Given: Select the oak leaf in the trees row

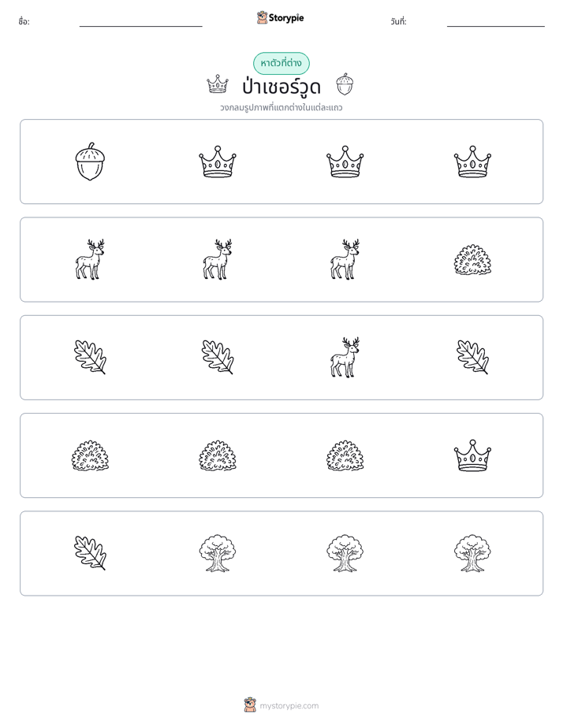Looking at the screenshot, I should (90, 553).
